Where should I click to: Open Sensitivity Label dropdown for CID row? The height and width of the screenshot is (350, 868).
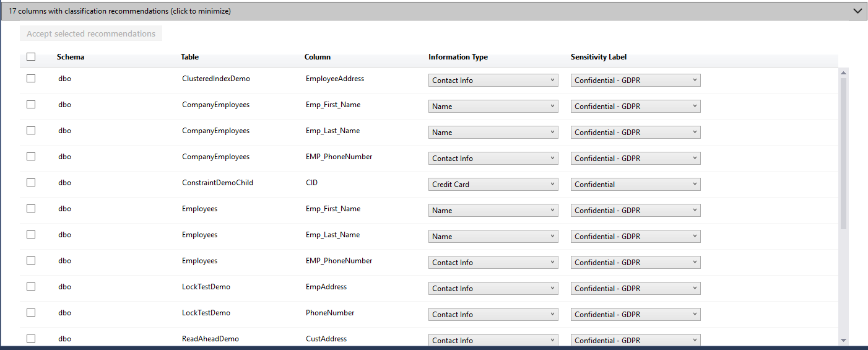pyautogui.click(x=635, y=185)
